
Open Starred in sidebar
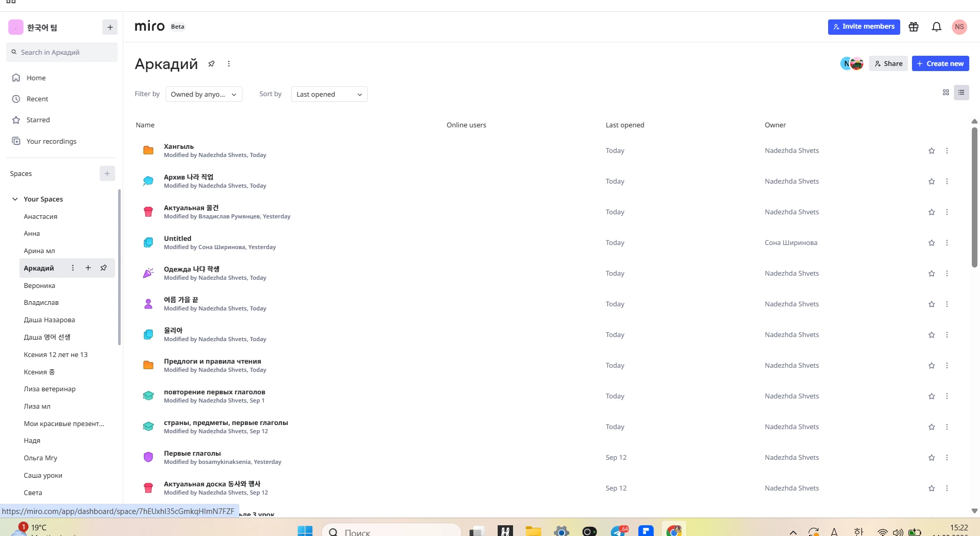[x=38, y=120]
